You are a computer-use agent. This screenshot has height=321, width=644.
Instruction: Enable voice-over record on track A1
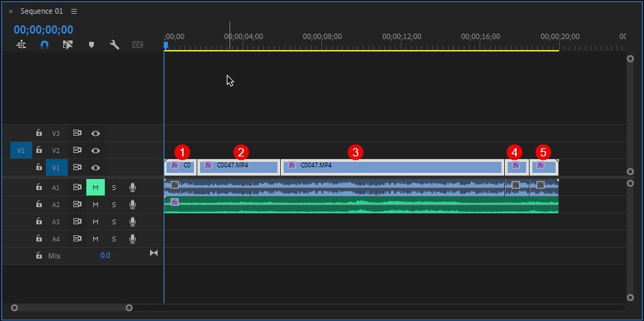(132, 187)
